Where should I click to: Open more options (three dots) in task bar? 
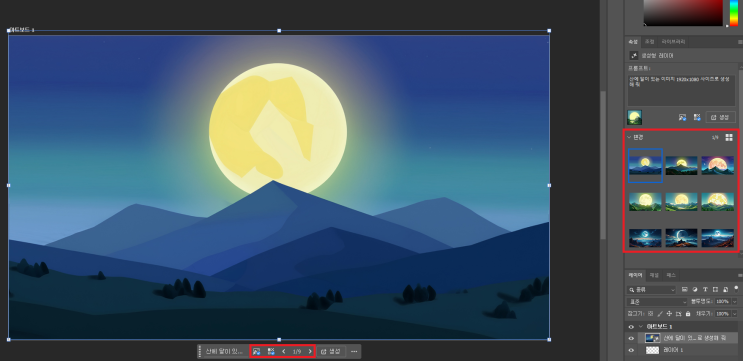tap(354, 352)
